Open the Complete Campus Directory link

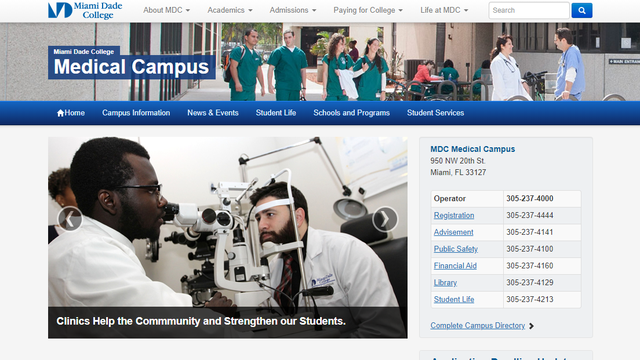pos(478,326)
